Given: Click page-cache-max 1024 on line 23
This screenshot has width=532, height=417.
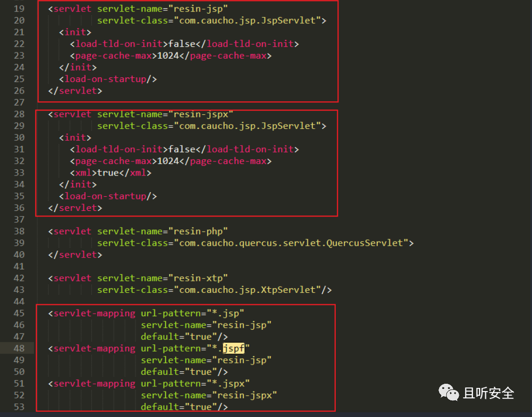Looking at the screenshot, I should [171, 56].
